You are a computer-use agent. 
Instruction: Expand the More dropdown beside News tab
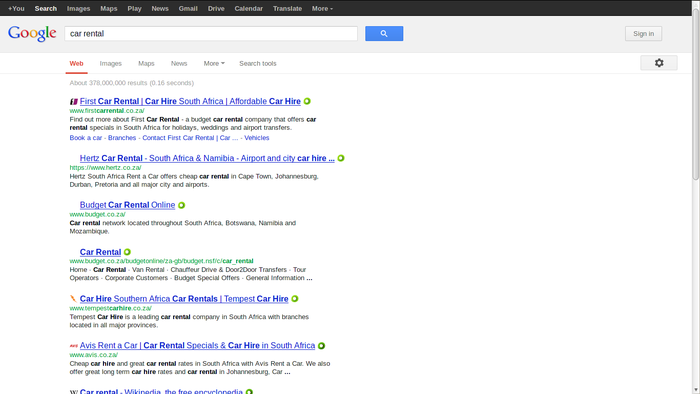[x=214, y=63]
